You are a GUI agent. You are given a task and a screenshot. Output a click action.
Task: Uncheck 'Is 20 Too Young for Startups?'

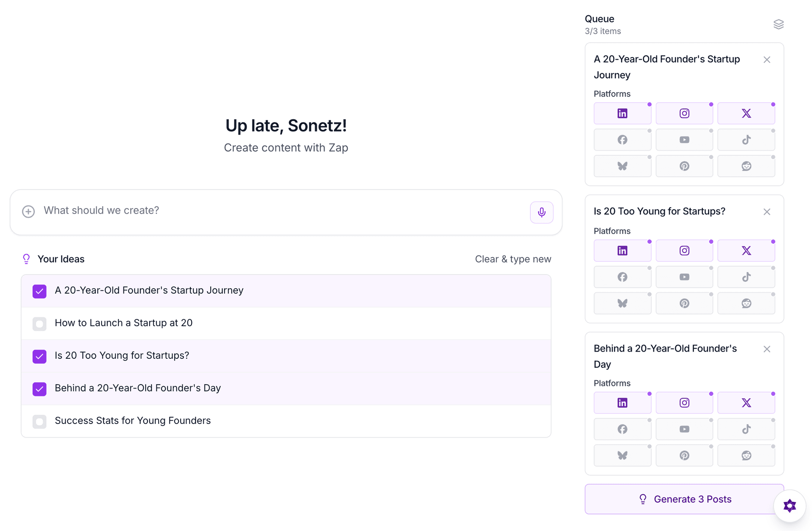click(39, 356)
